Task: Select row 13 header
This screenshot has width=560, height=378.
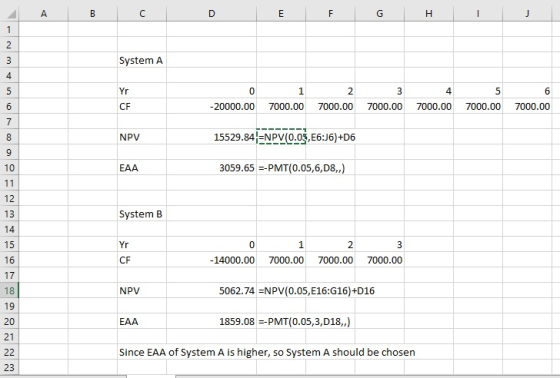Action: tap(9, 214)
